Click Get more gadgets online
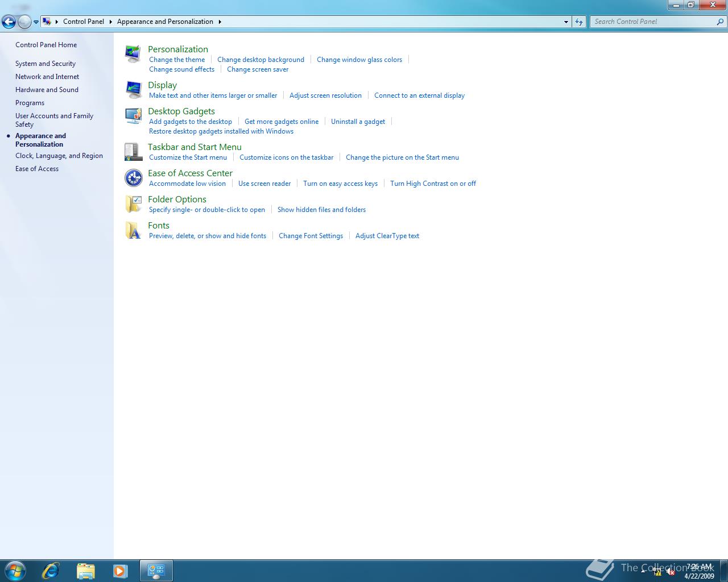 pos(282,122)
